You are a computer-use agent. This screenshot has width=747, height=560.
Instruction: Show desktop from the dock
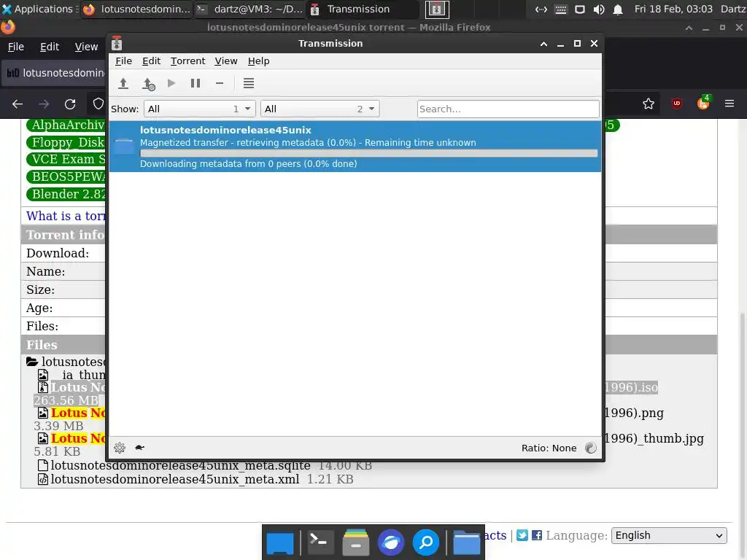point(280,542)
